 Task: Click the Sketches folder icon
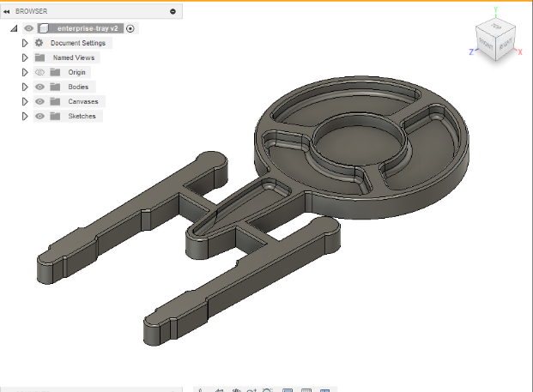55,116
